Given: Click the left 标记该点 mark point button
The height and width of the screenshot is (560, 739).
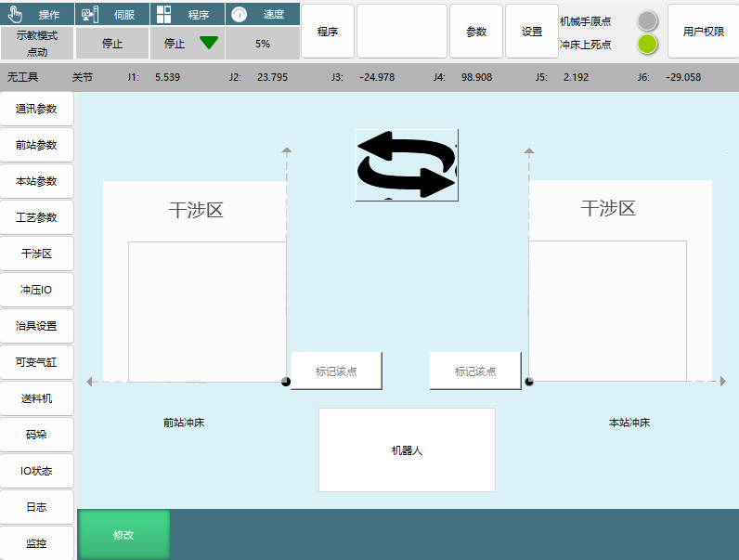Looking at the screenshot, I should coord(336,371).
